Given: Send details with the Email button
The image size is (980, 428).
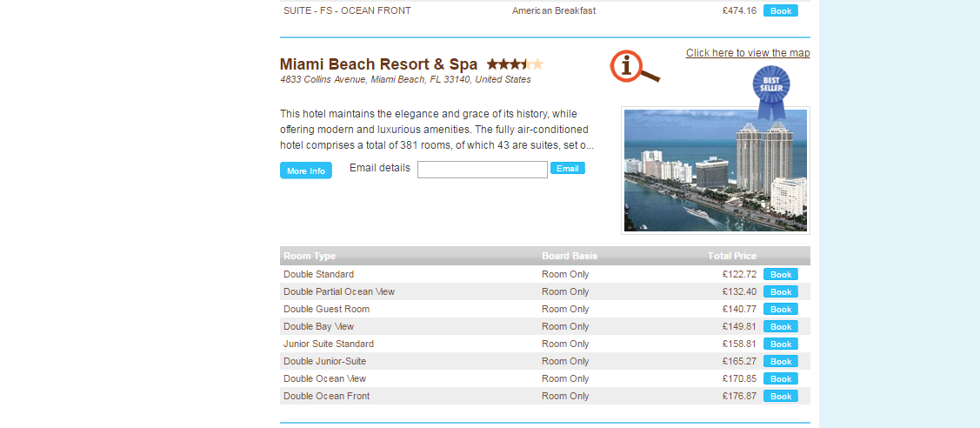Looking at the screenshot, I should [568, 168].
